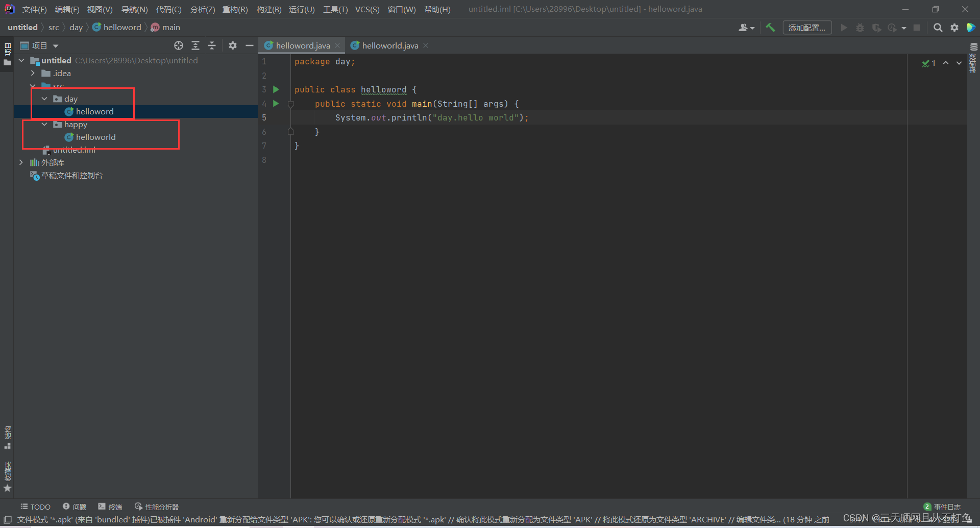980x528 pixels.
Task: Go to next highlighted problem arrow
Action: [x=959, y=63]
